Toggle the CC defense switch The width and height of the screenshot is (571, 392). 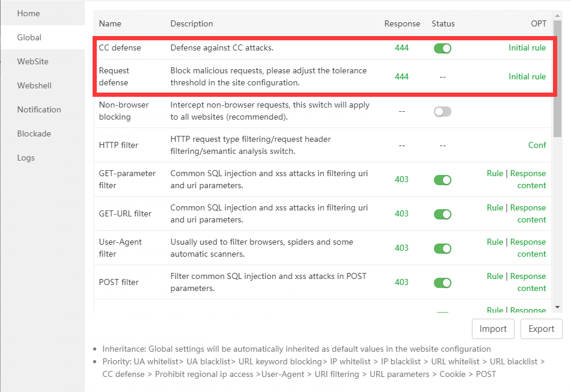pos(442,48)
